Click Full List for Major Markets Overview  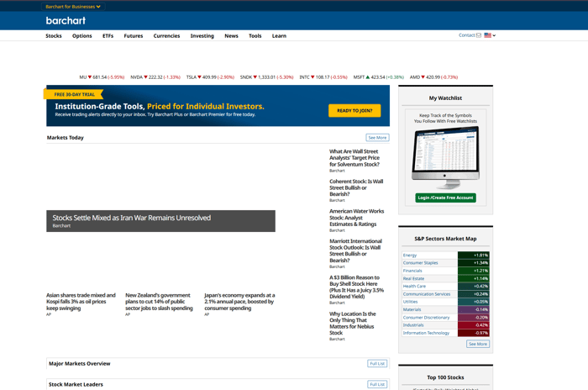[x=377, y=363]
